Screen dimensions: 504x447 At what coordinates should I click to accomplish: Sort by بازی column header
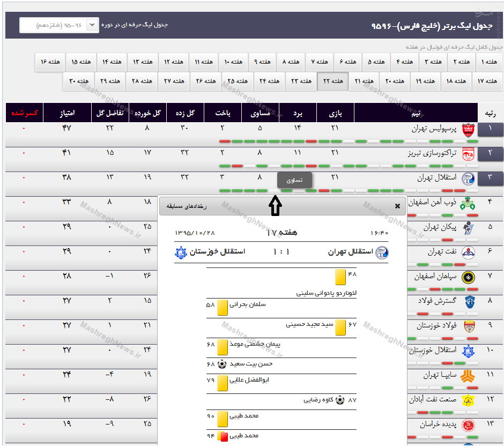(335, 113)
